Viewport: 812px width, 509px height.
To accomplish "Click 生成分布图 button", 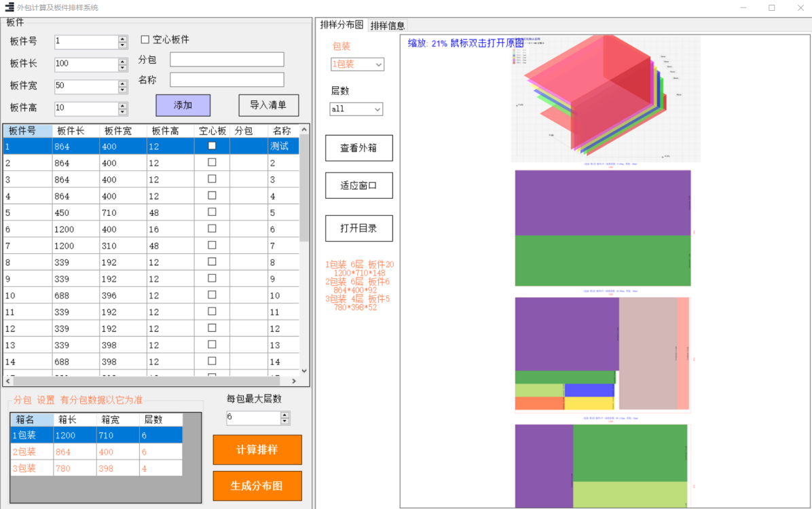I will tap(257, 486).
